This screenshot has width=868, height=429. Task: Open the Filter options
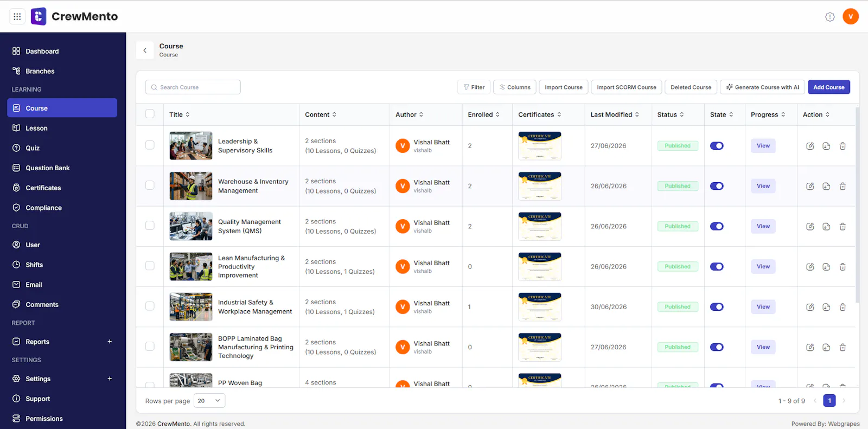tap(474, 87)
